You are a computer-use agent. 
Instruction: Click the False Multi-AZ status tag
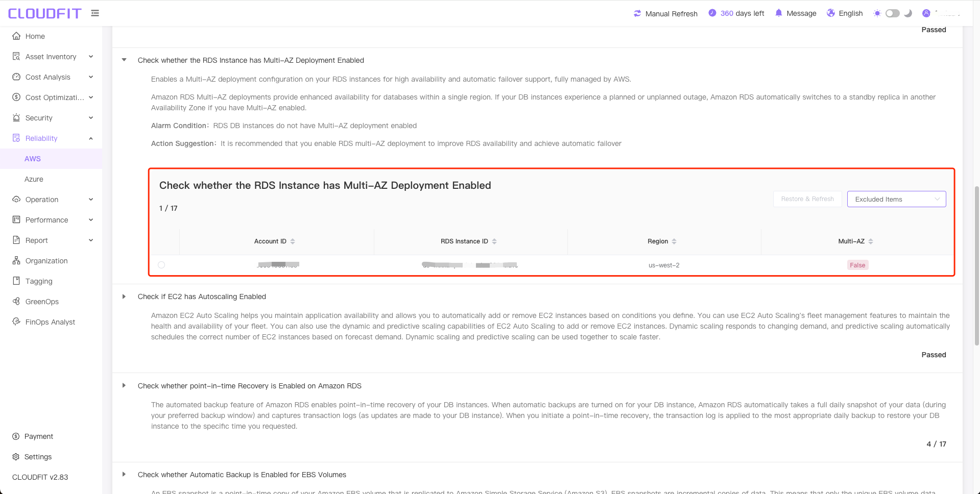[857, 265]
